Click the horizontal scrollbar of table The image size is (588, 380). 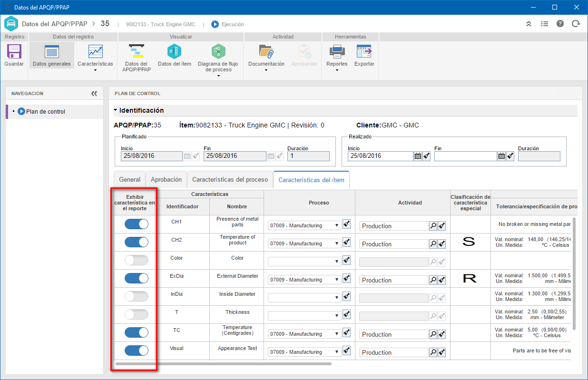[x=223, y=364]
